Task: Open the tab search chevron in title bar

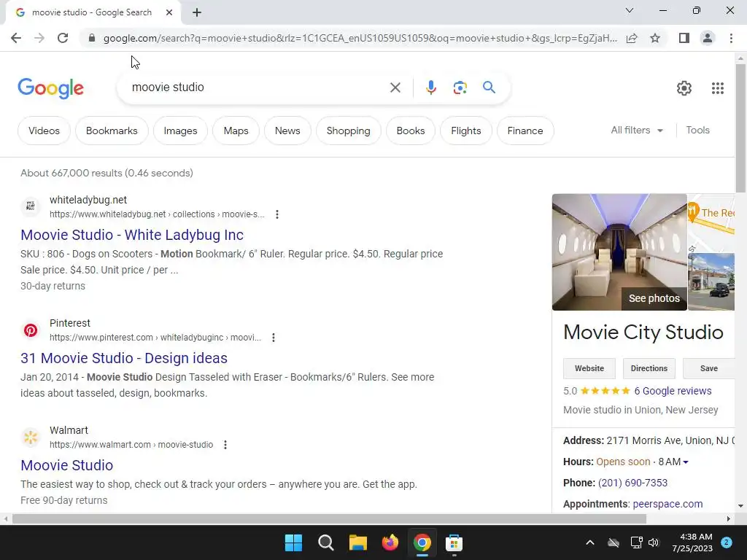Action: pos(630,10)
